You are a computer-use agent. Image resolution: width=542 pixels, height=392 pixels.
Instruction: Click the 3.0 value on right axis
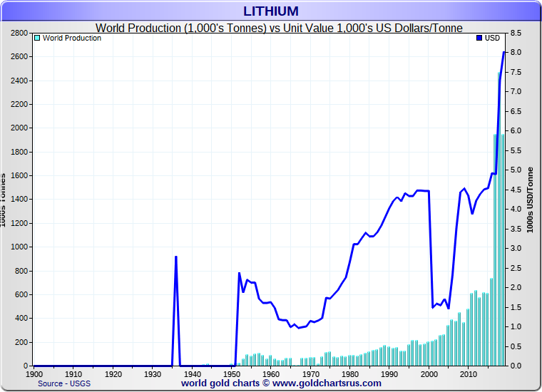(517, 248)
